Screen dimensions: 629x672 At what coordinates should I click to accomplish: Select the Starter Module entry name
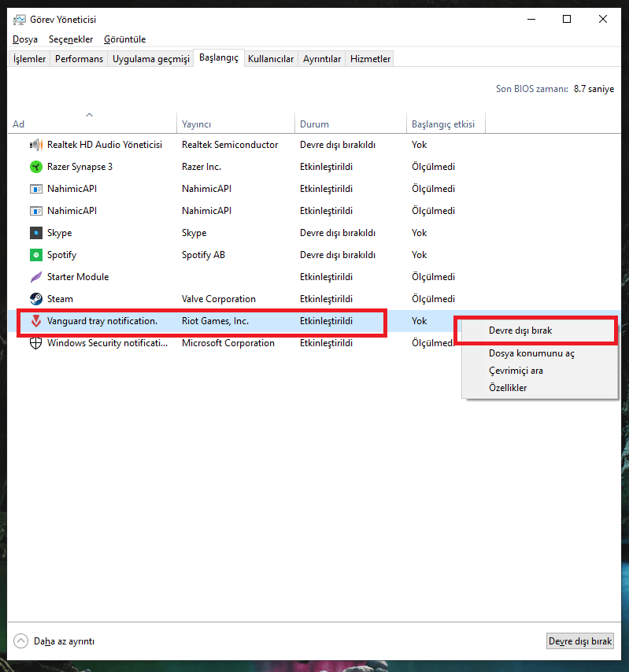tap(78, 277)
